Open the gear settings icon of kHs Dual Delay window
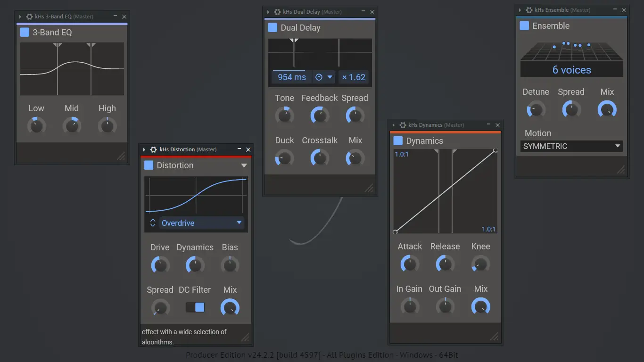644x362 pixels. click(277, 12)
